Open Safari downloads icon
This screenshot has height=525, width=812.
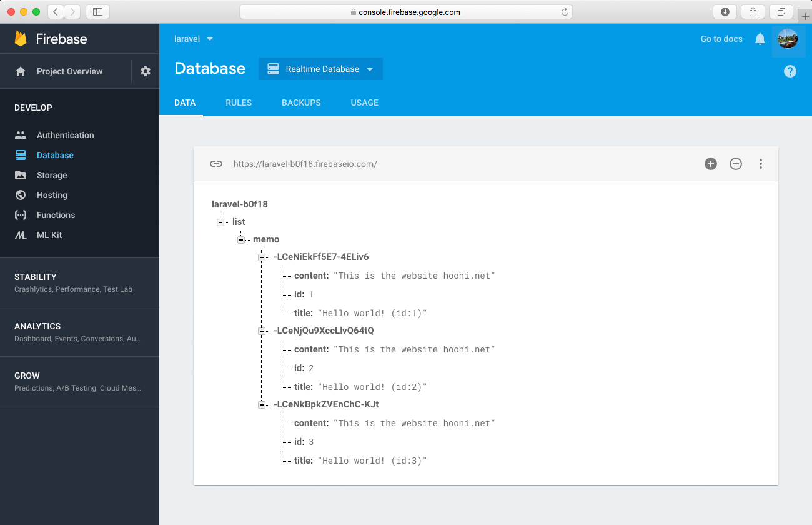click(x=725, y=11)
